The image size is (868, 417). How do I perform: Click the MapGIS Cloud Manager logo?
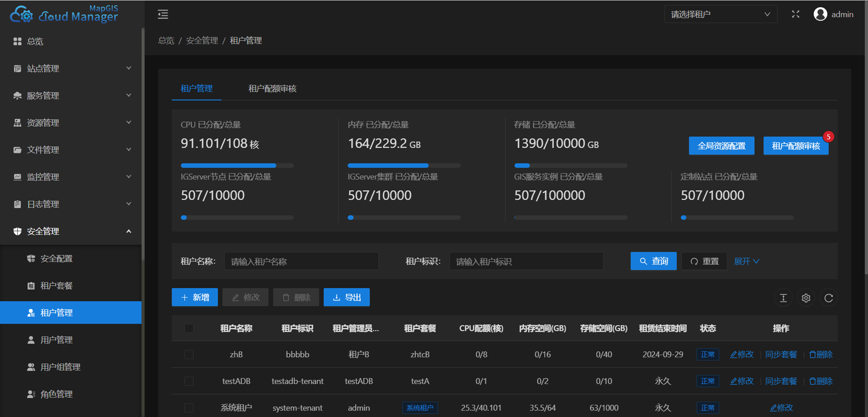tap(66, 14)
